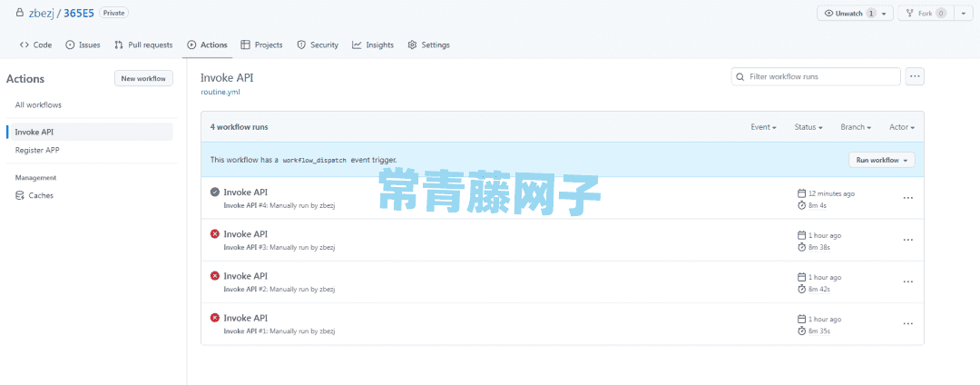Open the Insights tab
The width and height of the screenshot is (980, 385).
coord(373,45)
